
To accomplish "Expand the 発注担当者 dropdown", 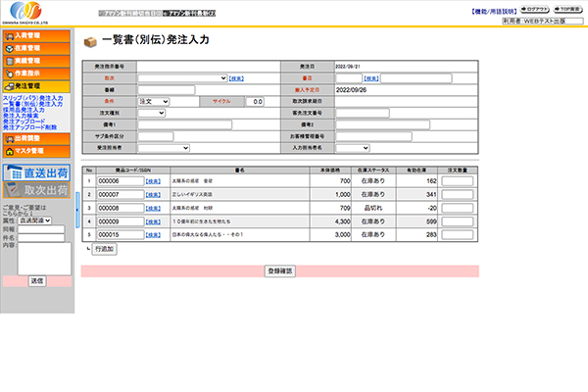I will coord(164,148).
